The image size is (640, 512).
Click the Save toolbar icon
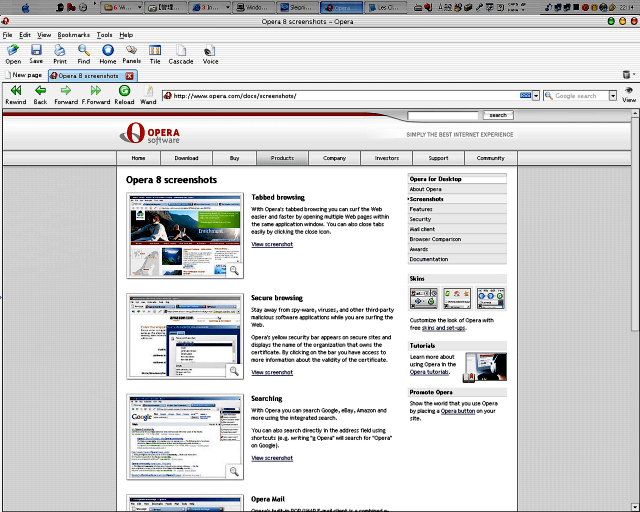pos(36,50)
